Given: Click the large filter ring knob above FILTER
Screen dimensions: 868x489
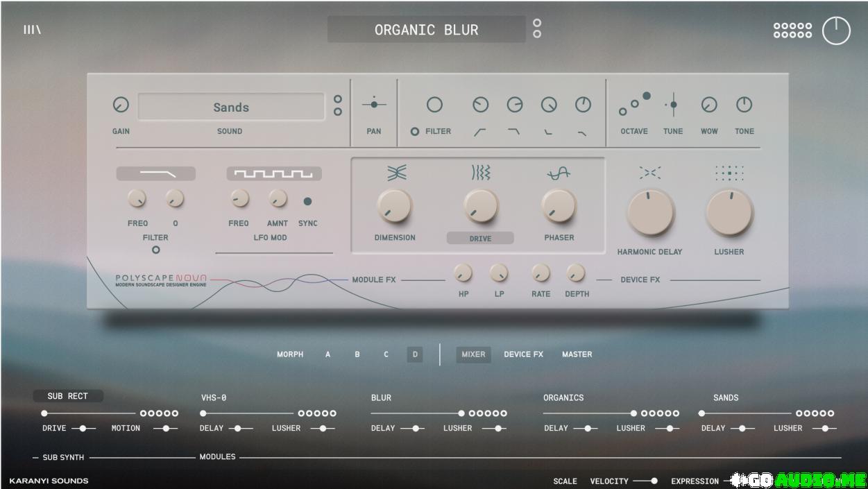Looking at the screenshot, I should pyautogui.click(x=434, y=105).
